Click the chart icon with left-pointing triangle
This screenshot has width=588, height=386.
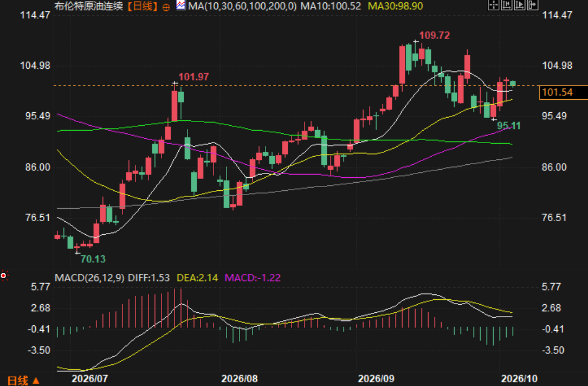tap(506, 5)
